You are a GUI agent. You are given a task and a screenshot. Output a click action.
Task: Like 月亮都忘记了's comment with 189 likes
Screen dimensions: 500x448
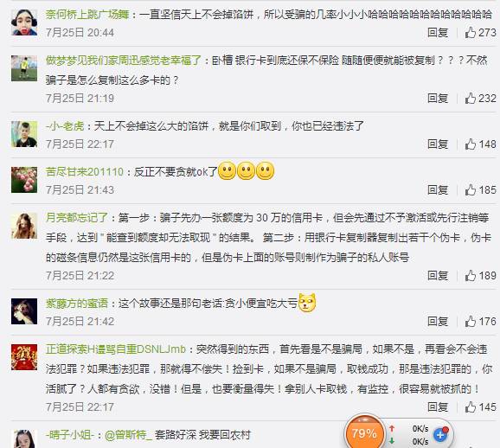[470, 276]
